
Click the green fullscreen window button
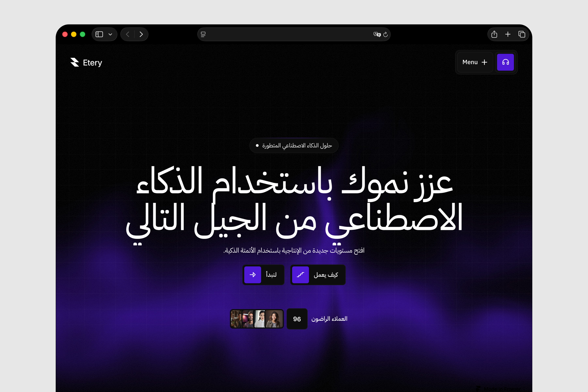tap(82, 34)
